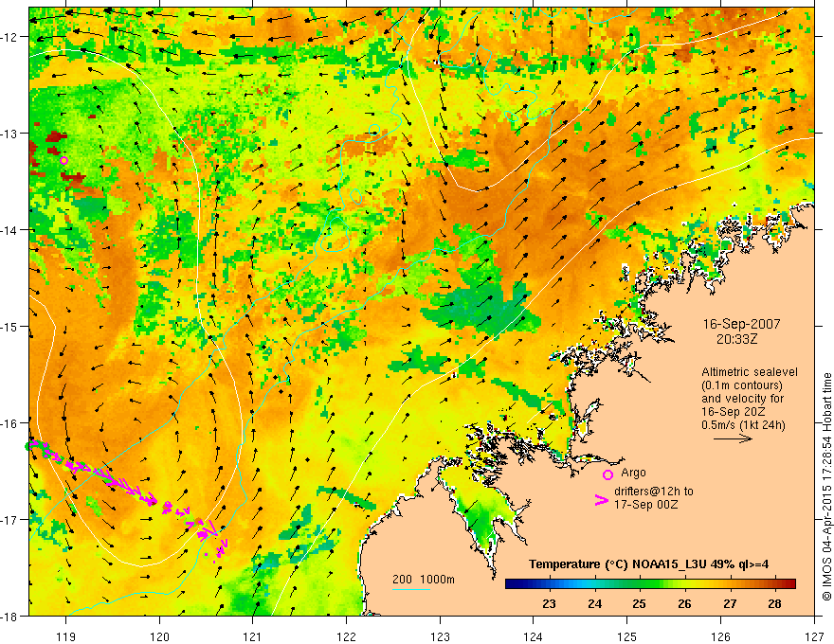The height and width of the screenshot is (644, 834).
Task: Click the longitude axis label '124'
Action: pos(534,636)
